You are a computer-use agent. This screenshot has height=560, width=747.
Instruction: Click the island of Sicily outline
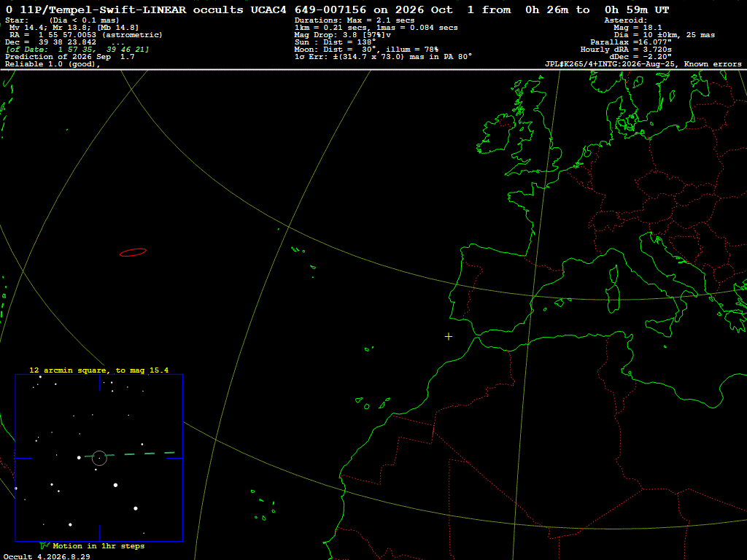tap(659, 326)
